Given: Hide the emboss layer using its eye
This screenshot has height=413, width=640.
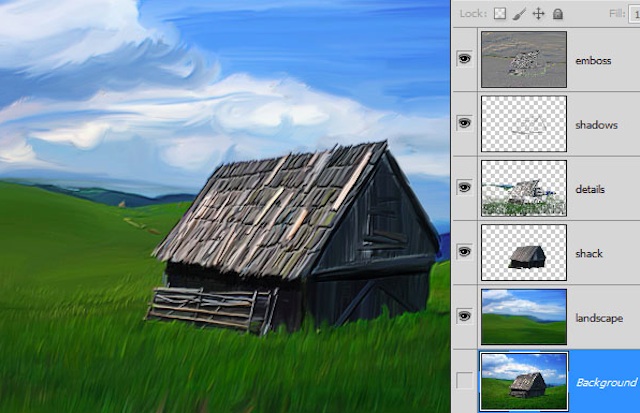Looking at the screenshot, I should (x=464, y=59).
